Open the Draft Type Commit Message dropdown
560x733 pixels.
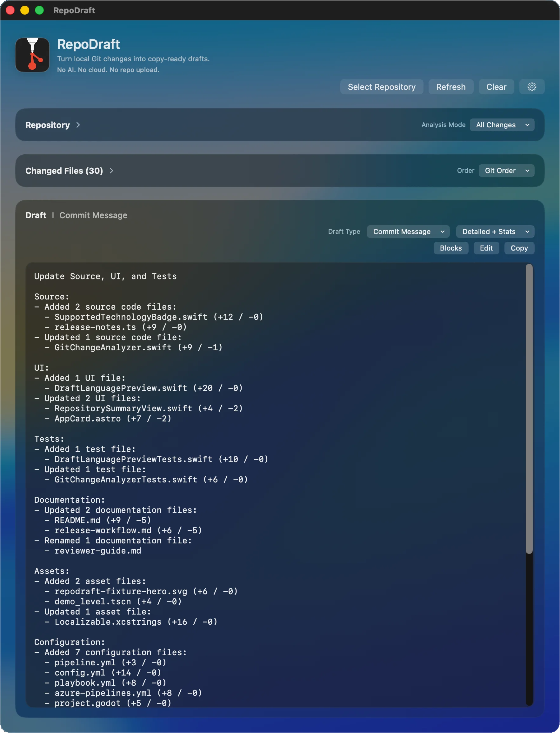408,232
